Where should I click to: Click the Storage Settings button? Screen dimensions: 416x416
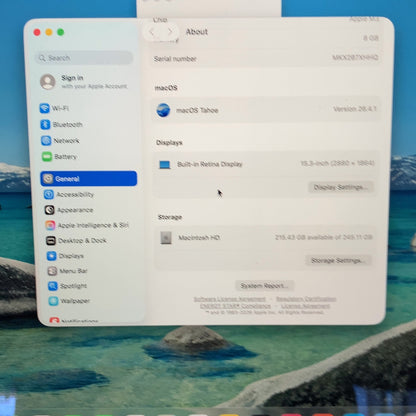[337, 260]
